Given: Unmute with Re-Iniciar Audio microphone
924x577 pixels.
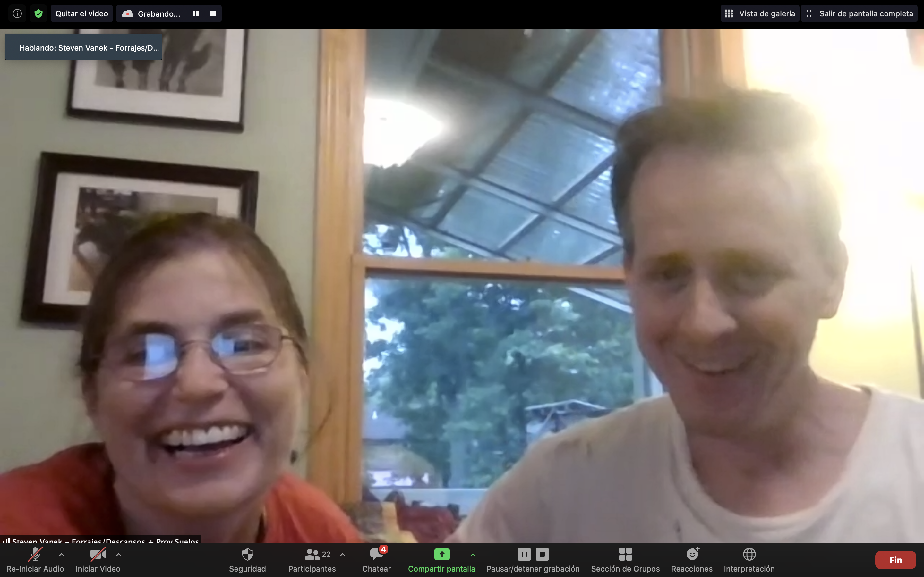Looking at the screenshot, I should point(35,555).
